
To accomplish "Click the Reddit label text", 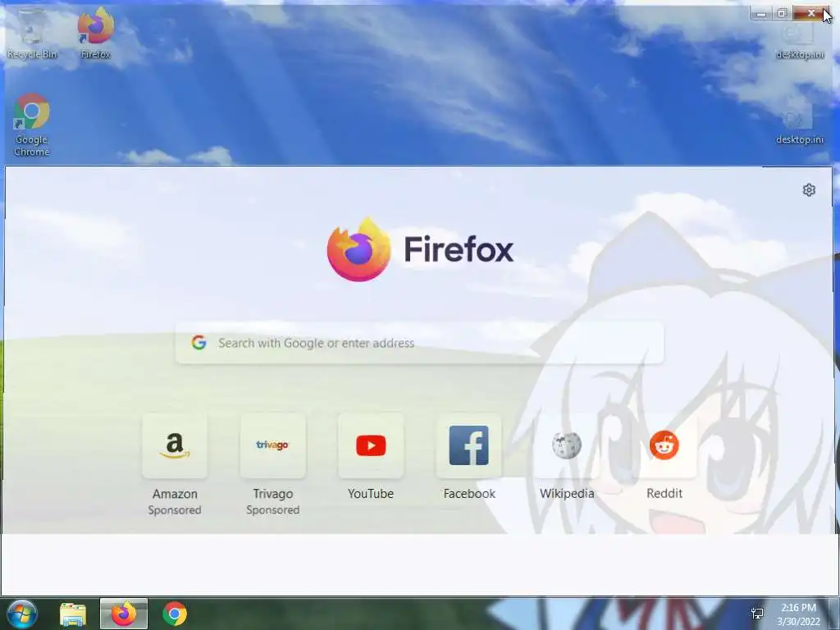I will (x=664, y=493).
